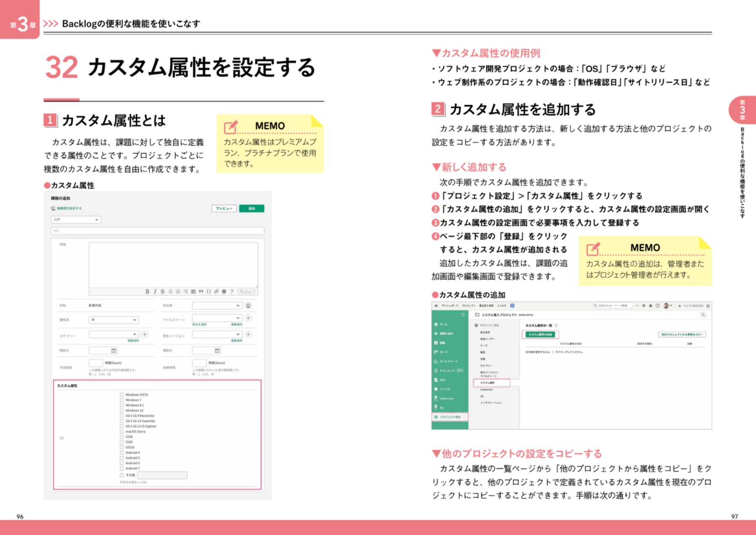Check the Windows 10 checkbox
The height and width of the screenshot is (535, 756).
[122, 410]
